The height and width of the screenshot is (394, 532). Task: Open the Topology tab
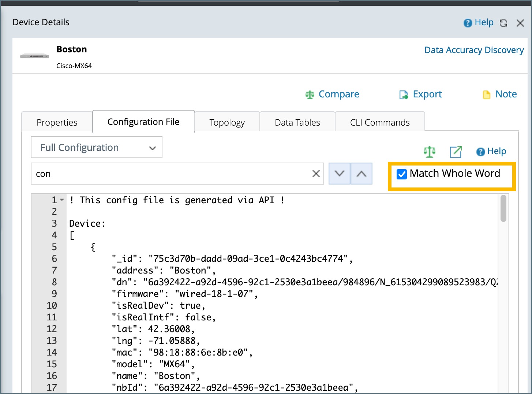(227, 122)
